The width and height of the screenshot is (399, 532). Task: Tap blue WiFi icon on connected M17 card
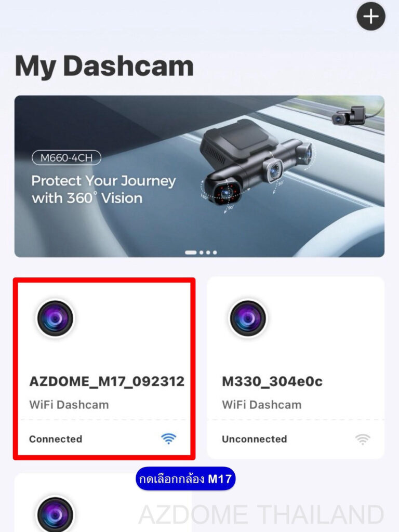169,438
